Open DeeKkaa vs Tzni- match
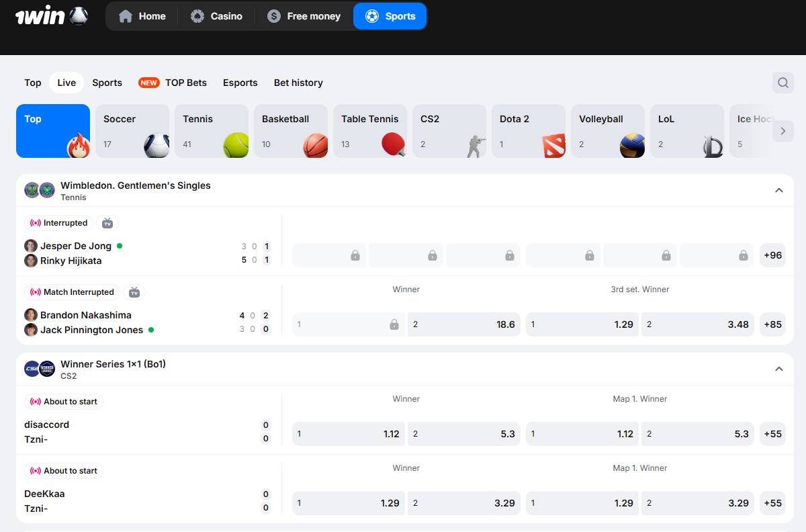Screen dimensions: 806x532 click(148, 501)
